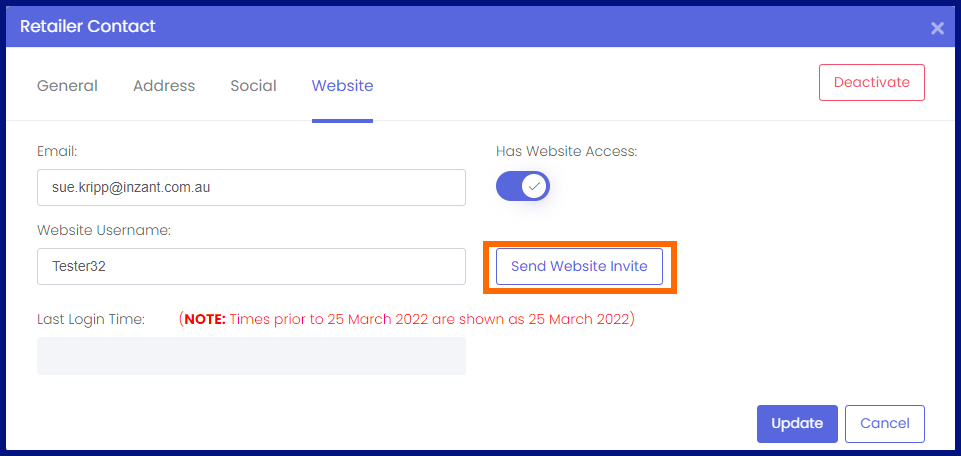961x456 pixels.
Task: Click the checkmark knob inside the access switch
Action: pyautogui.click(x=535, y=186)
